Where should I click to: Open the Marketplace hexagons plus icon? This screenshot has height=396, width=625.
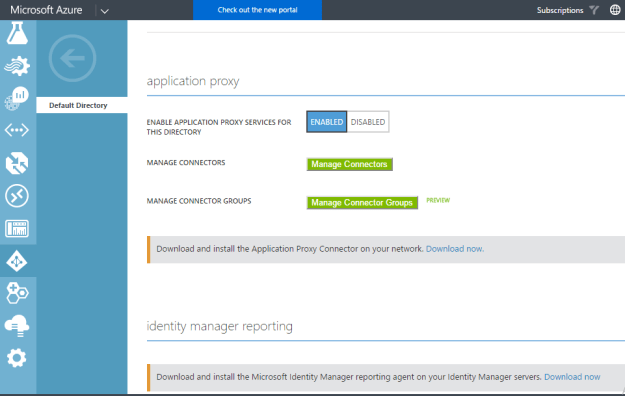[x=17, y=293]
